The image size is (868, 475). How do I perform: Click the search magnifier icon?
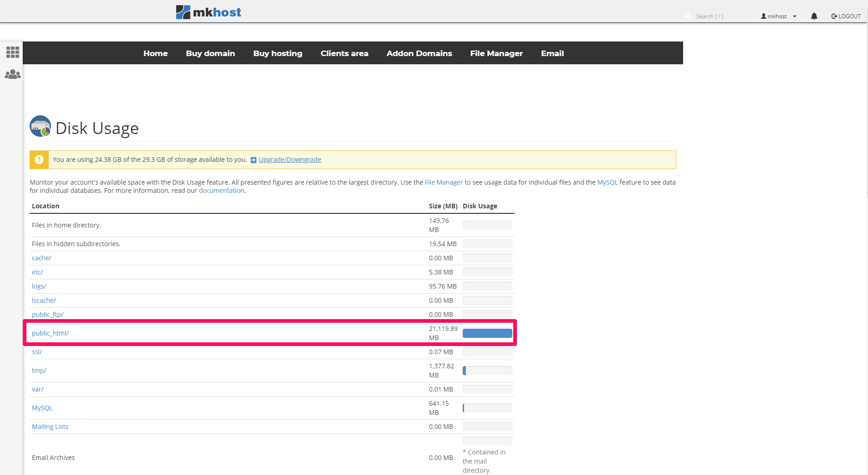tap(688, 16)
